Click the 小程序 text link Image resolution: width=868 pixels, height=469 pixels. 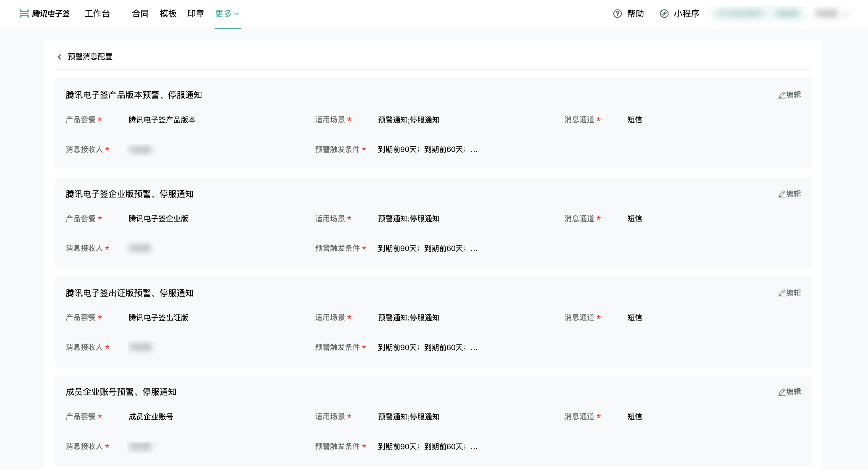(687, 14)
